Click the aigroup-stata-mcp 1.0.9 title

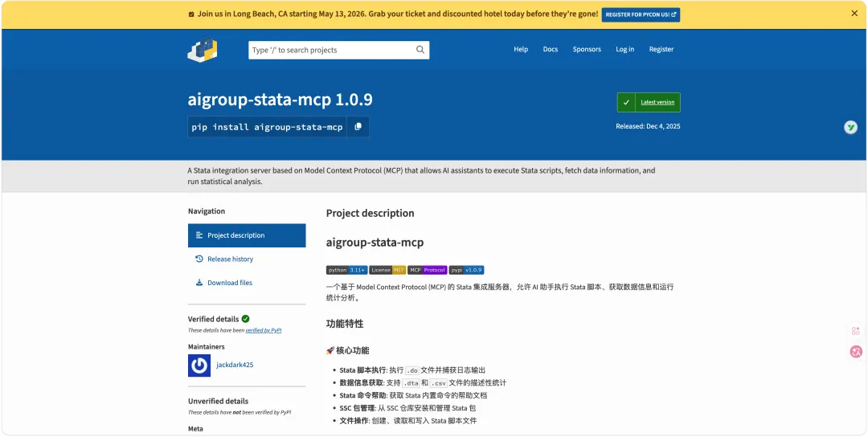[x=280, y=100]
